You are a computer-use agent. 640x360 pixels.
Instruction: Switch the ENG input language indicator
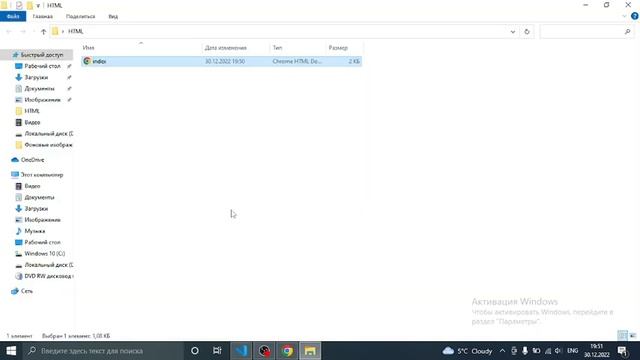point(573,351)
